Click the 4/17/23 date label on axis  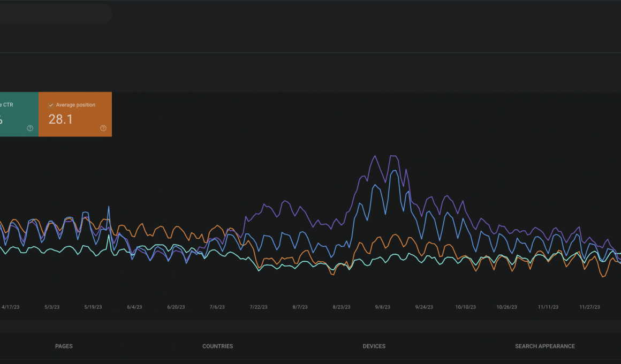(11, 307)
